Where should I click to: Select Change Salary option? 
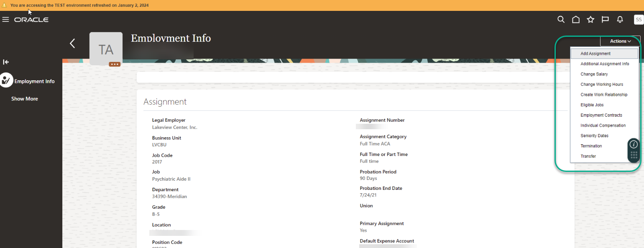[x=604, y=74]
